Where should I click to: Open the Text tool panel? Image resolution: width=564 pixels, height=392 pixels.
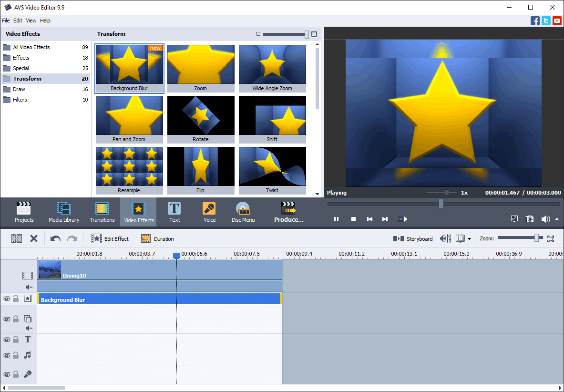[174, 212]
